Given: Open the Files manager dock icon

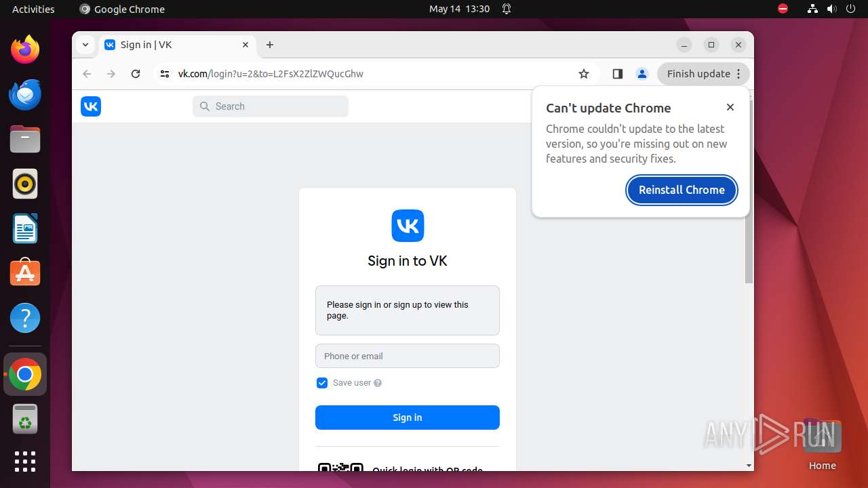Looking at the screenshot, I should (x=25, y=139).
